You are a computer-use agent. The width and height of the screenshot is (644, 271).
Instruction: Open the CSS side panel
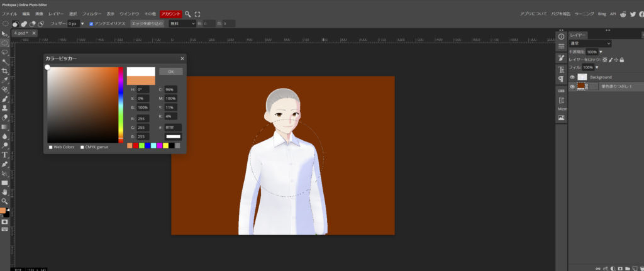561,91
